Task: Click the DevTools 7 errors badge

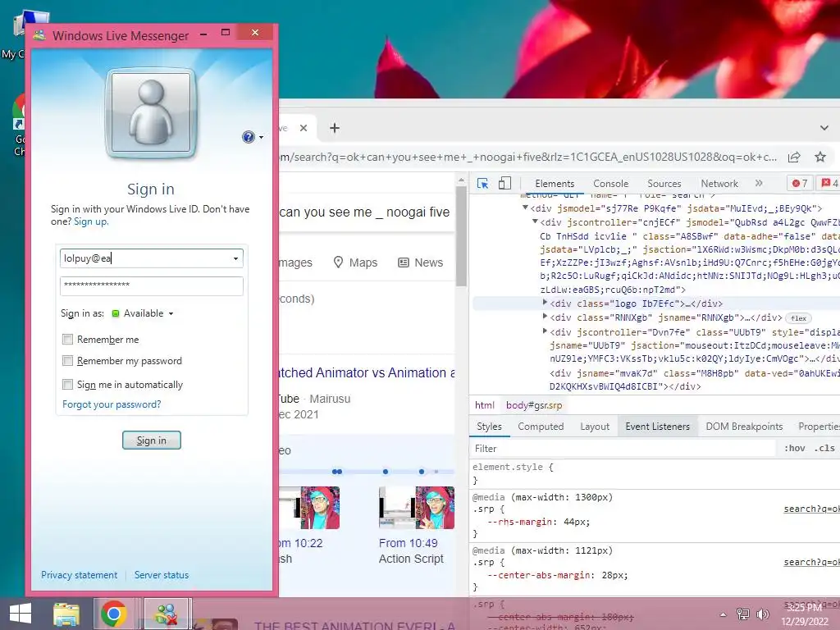Action: pos(800,183)
